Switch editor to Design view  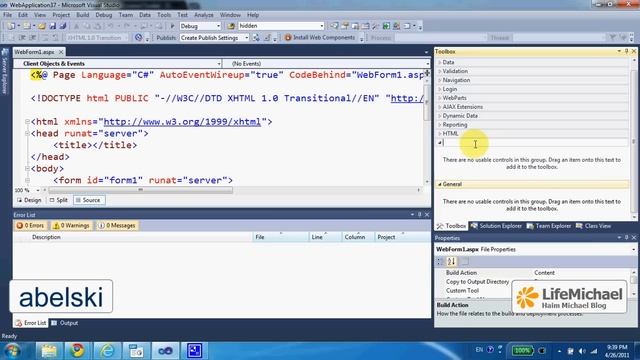coord(29,200)
